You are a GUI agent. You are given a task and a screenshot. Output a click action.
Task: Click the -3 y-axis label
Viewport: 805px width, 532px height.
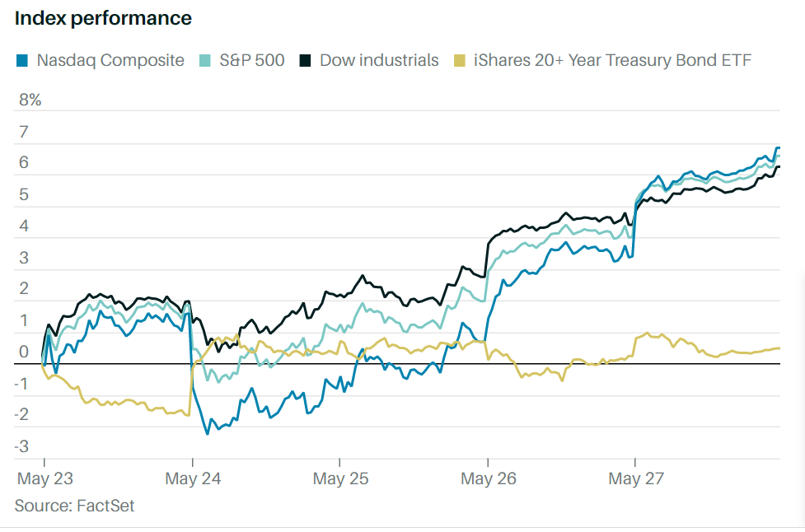[24, 447]
